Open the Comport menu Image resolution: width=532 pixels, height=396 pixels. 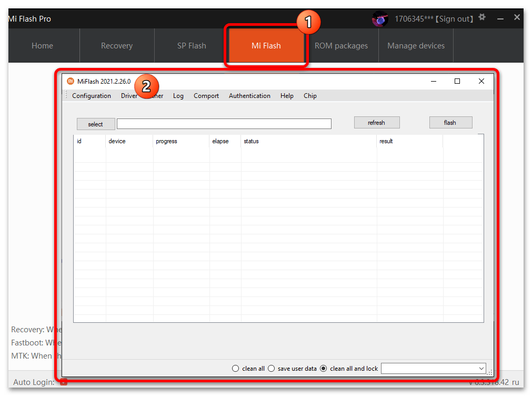coord(206,96)
